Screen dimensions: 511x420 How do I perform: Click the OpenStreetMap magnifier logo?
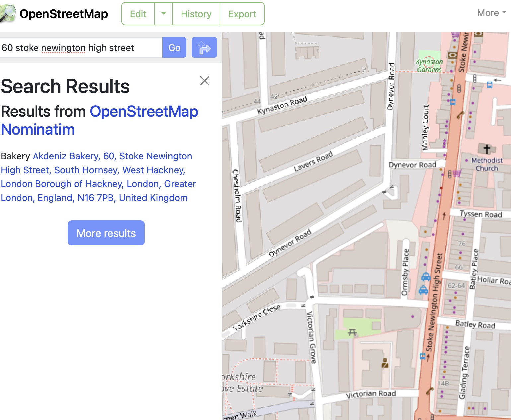[x=8, y=14]
